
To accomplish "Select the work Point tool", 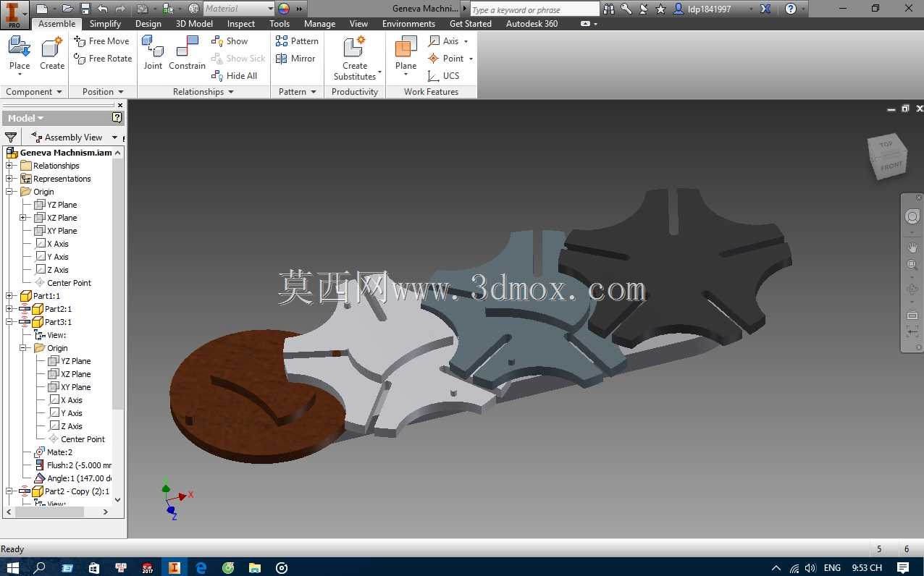I will click(450, 59).
